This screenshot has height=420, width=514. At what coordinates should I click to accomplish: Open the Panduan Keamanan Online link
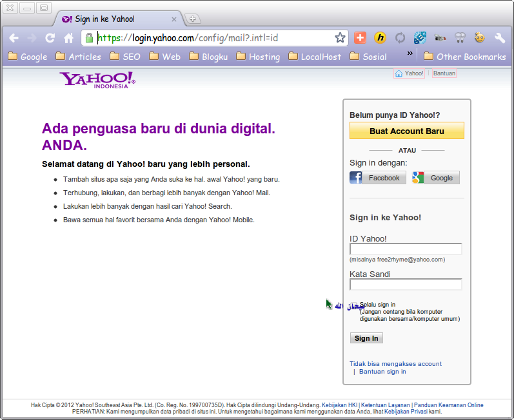coord(448,405)
